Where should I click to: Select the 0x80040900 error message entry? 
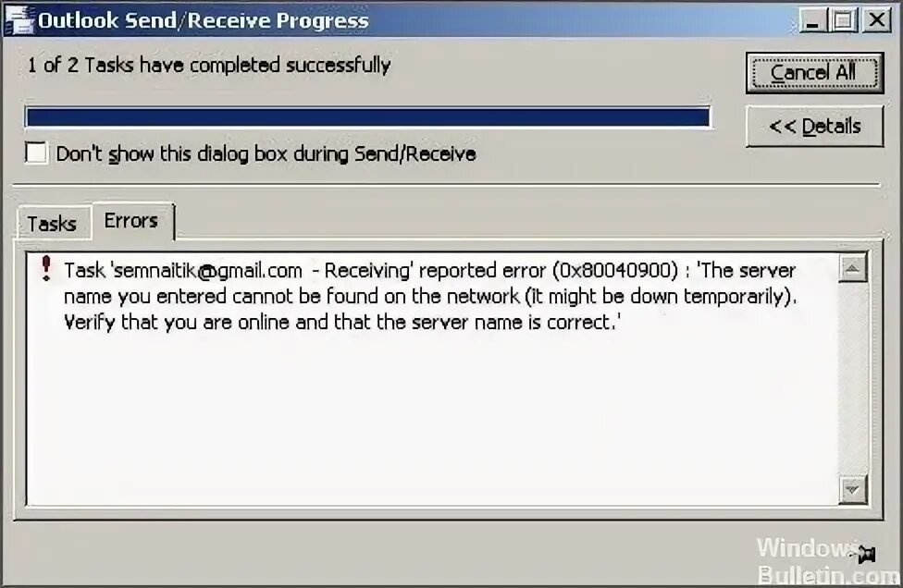click(x=430, y=296)
